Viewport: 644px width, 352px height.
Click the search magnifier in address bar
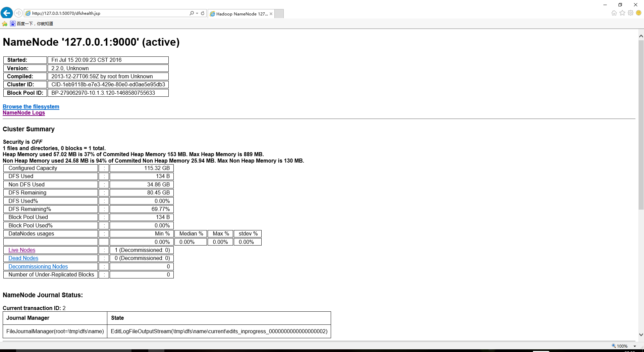192,13
